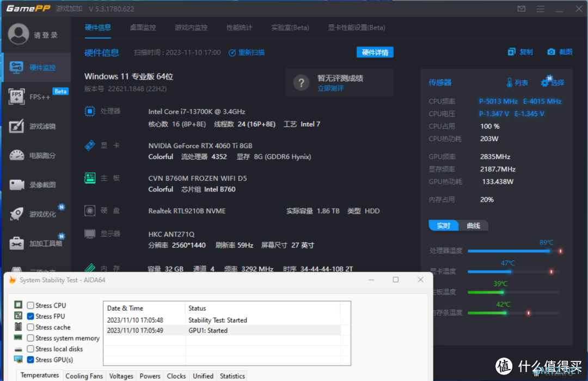Click the Date & Time column header

point(144,308)
